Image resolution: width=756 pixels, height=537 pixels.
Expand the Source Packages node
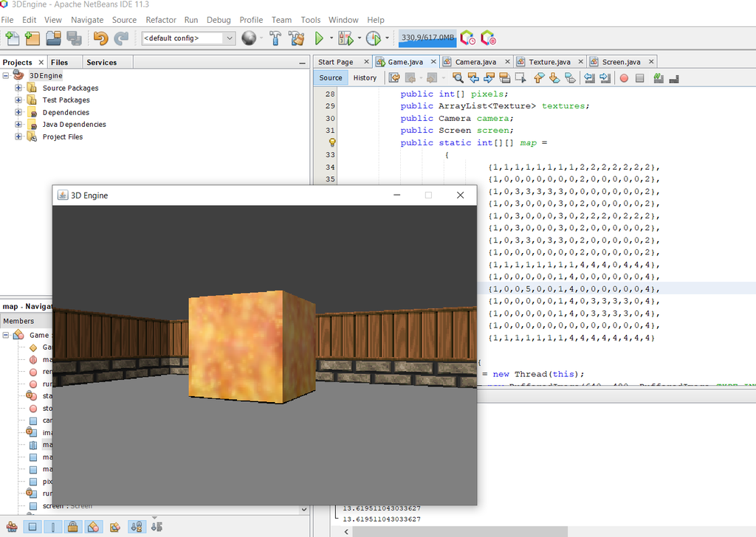coord(18,88)
